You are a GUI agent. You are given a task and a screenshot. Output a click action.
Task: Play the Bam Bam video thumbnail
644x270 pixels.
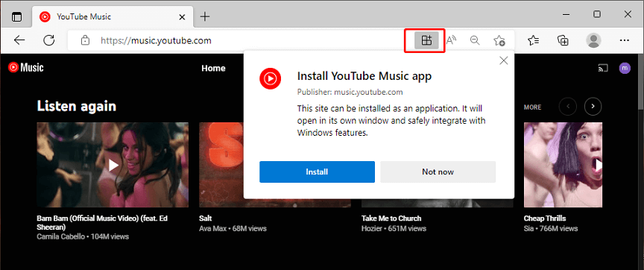click(113, 165)
